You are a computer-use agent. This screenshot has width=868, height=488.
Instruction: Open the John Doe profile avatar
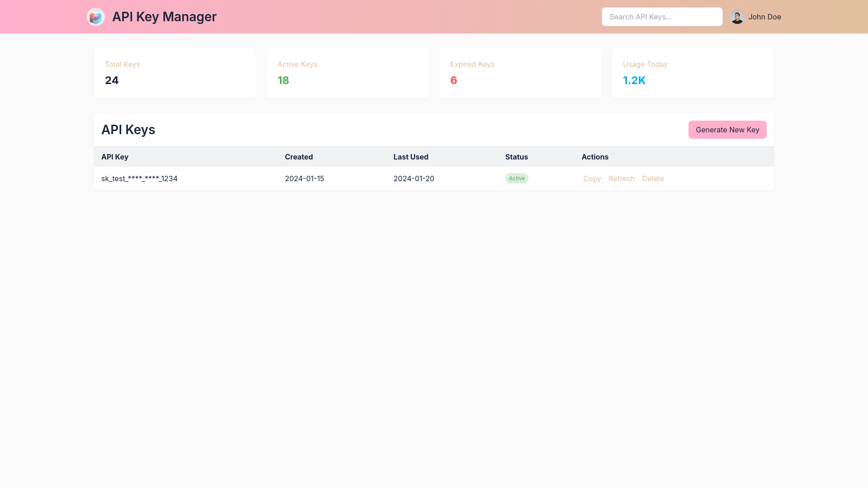(x=737, y=17)
